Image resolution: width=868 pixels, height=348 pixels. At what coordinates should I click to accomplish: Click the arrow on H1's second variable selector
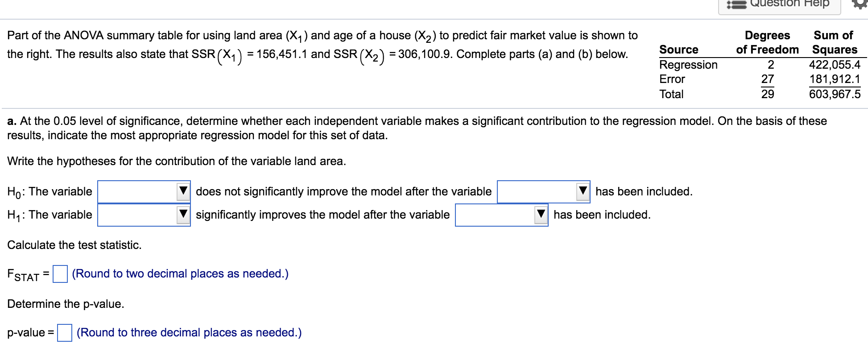541,214
